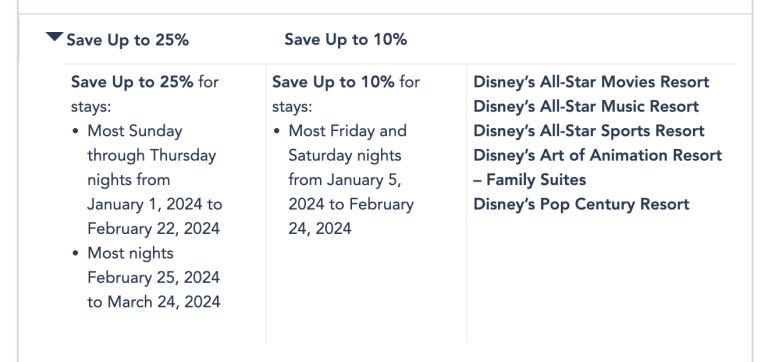The image size is (768, 362).
Task: Open Disney's All-Star Sports Resort link
Action: 589,131
